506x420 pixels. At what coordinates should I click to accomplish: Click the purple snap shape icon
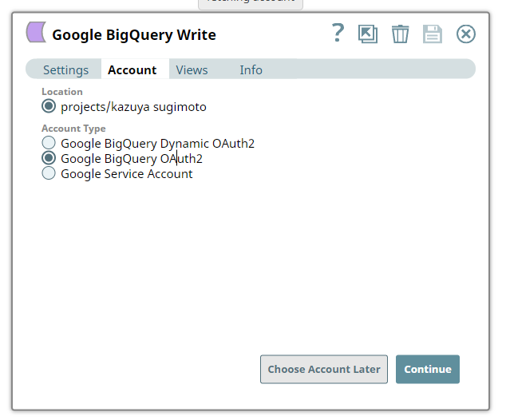pos(36,32)
